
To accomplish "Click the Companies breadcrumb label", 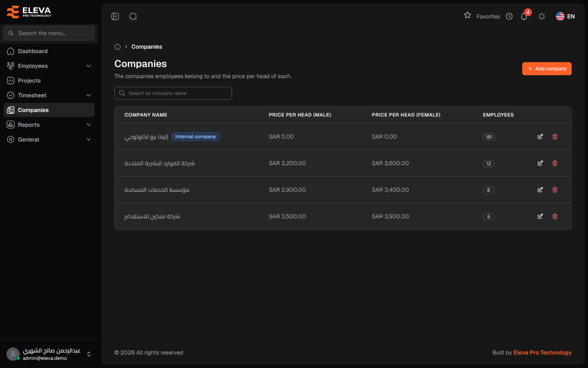I will click(x=147, y=47).
